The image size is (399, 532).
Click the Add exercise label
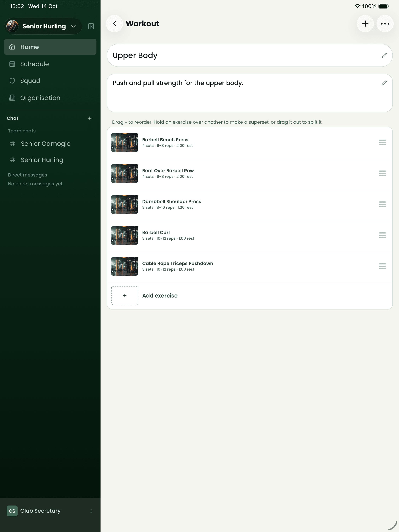(160, 296)
